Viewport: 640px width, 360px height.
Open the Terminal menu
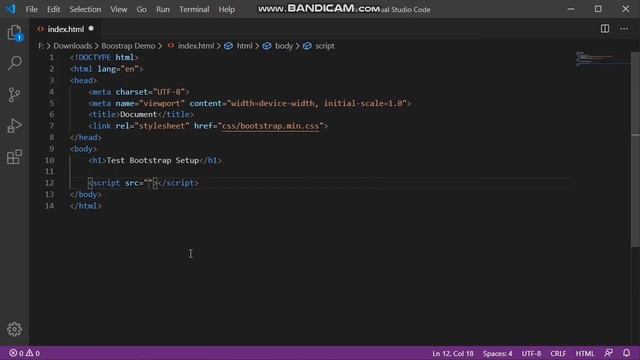[194, 9]
